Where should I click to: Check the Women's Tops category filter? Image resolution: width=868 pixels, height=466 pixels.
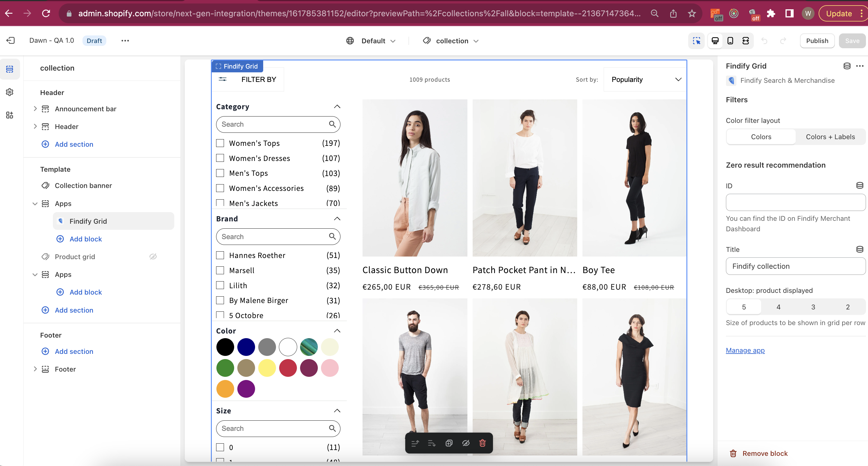pos(220,143)
